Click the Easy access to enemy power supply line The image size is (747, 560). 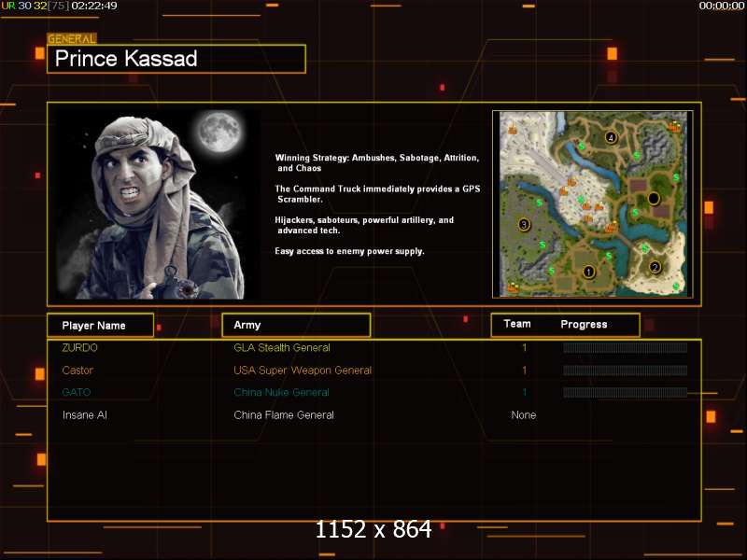349,251
